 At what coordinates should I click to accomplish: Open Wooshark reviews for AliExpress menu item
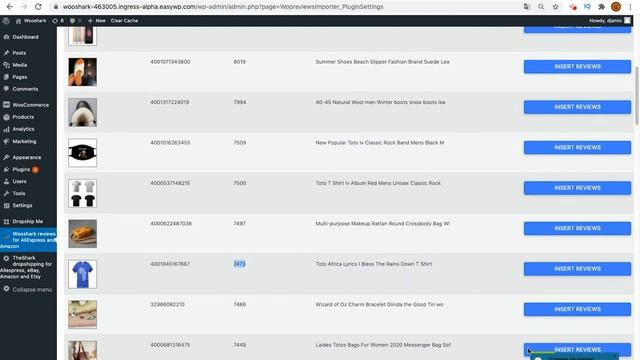tap(28, 240)
